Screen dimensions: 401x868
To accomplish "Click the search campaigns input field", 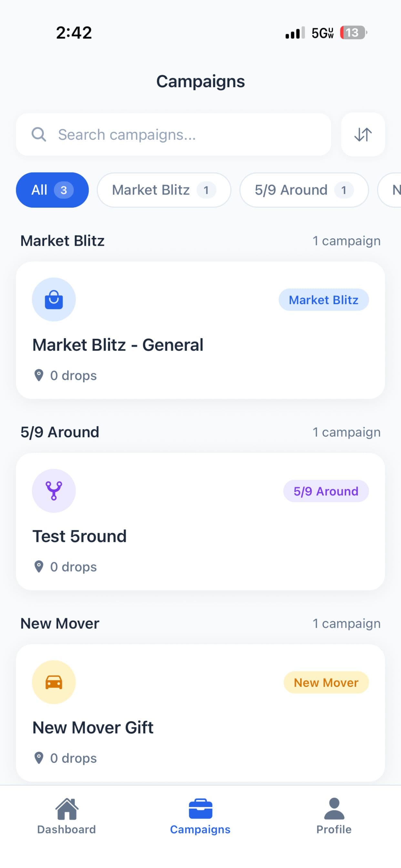I will 175,134.
